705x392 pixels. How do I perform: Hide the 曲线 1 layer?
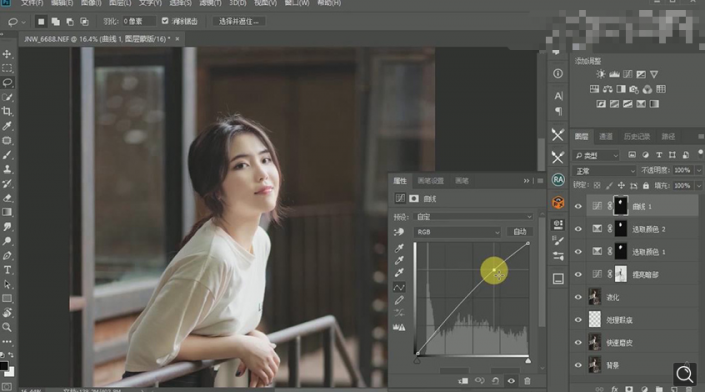[578, 206]
